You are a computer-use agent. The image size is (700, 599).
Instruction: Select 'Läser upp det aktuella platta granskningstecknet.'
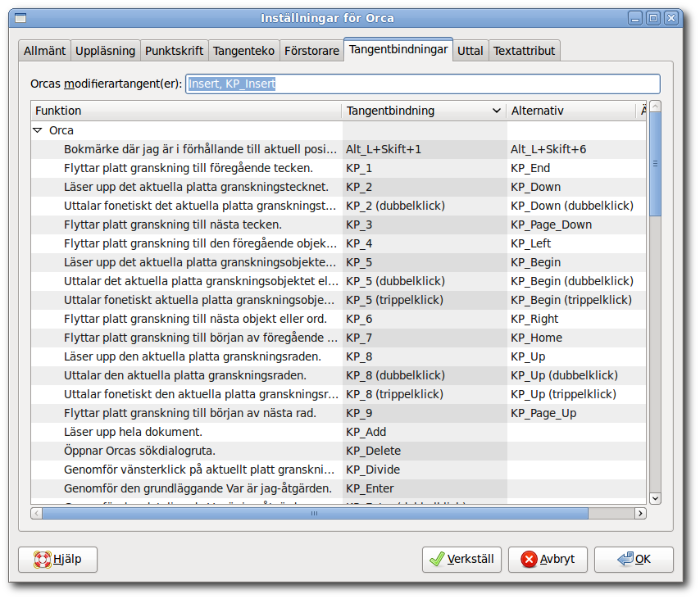(x=339, y=187)
